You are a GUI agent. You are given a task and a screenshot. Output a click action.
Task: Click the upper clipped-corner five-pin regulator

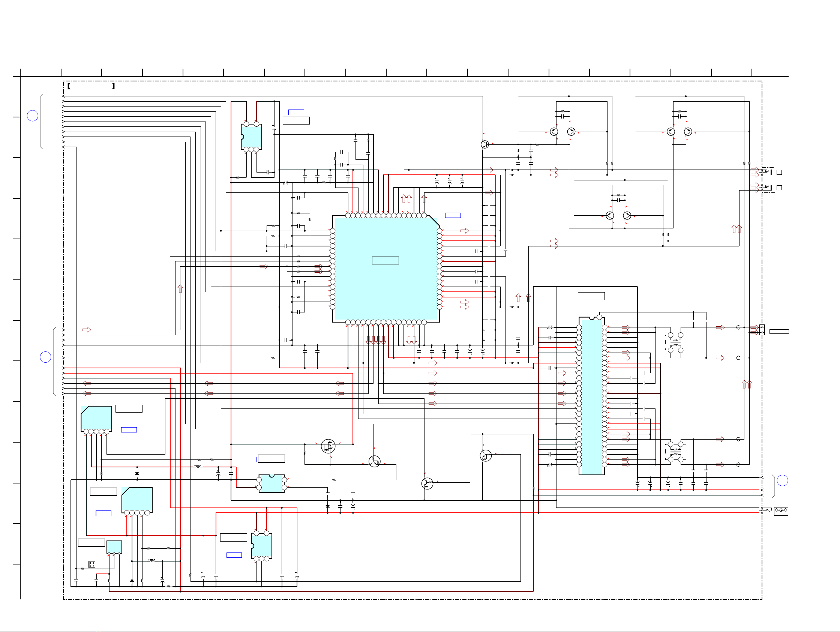point(96,420)
